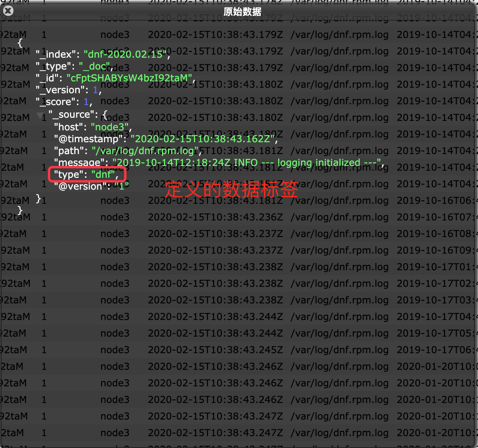
Task: Click the red 定义的数据标签 annotation text
Action: click(231, 190)
